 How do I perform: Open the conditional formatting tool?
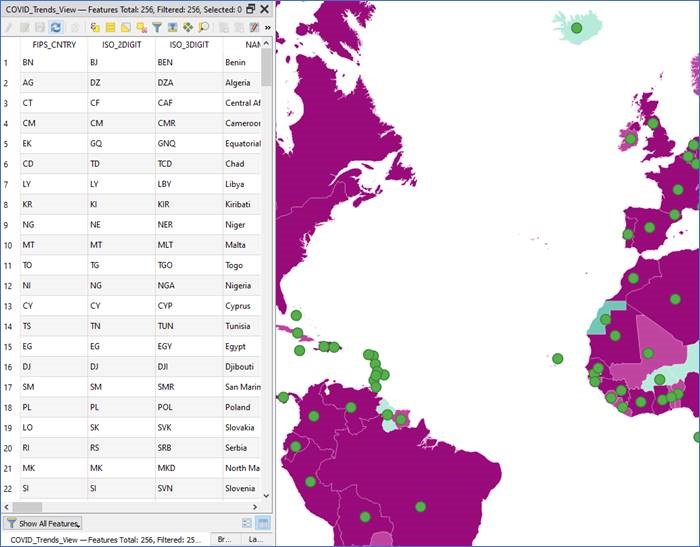254,28
